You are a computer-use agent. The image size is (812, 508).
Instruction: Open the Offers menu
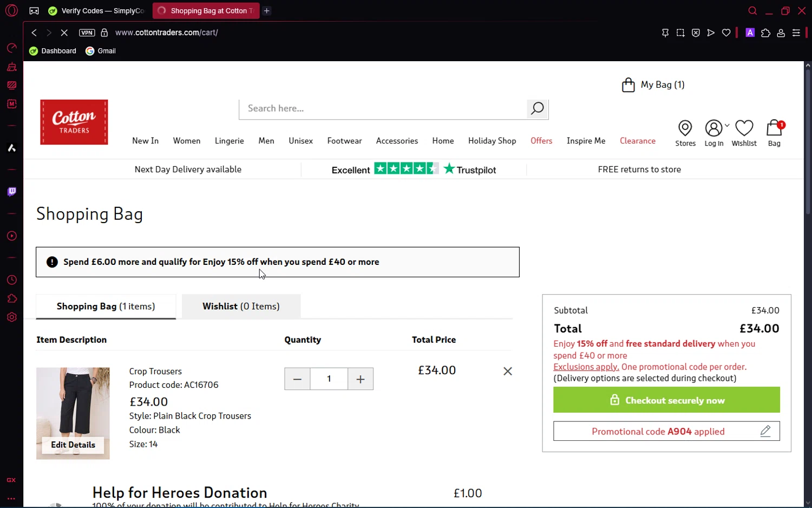point(541,141)
